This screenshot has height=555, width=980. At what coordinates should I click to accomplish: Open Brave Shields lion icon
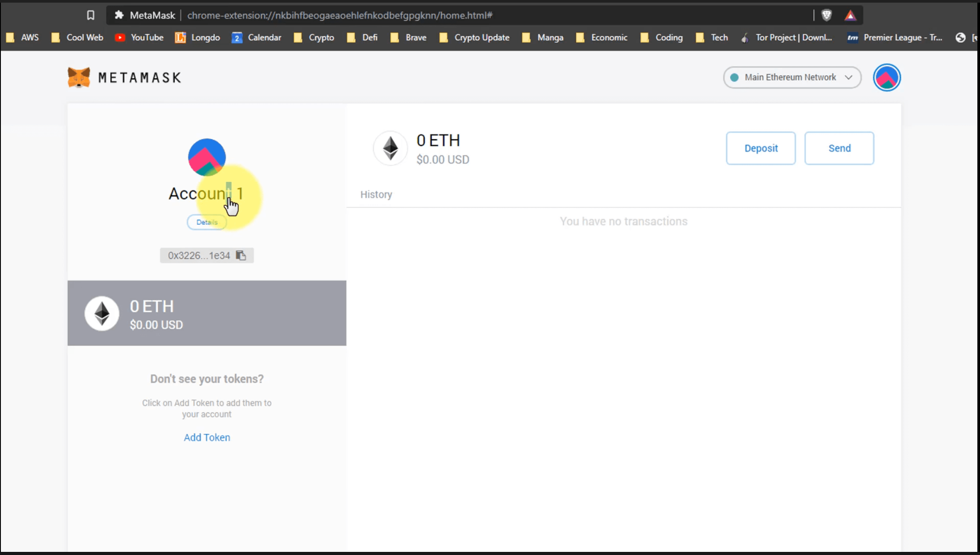[826, 15]
